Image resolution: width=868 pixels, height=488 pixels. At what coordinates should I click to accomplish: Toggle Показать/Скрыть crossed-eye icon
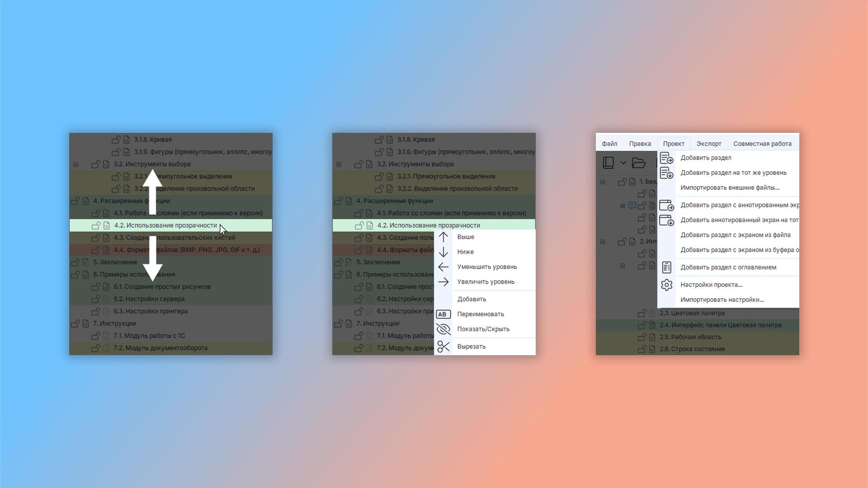[x=443, y=329]
